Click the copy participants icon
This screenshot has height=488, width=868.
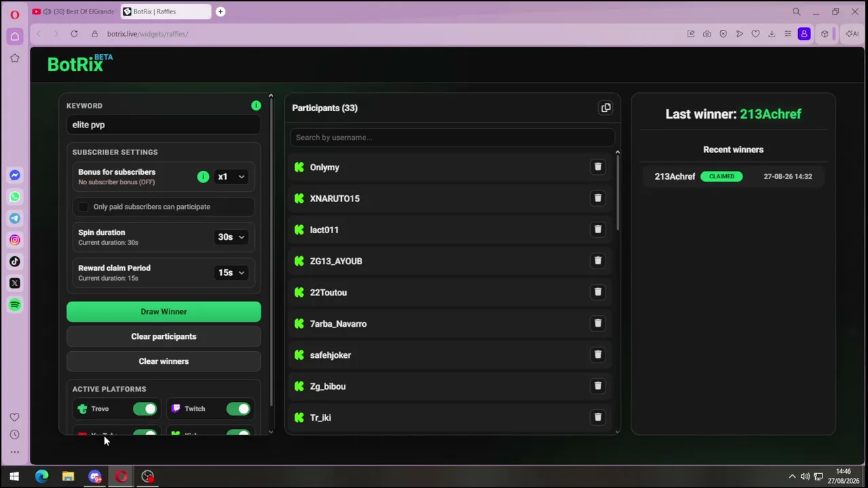point(606,108)
